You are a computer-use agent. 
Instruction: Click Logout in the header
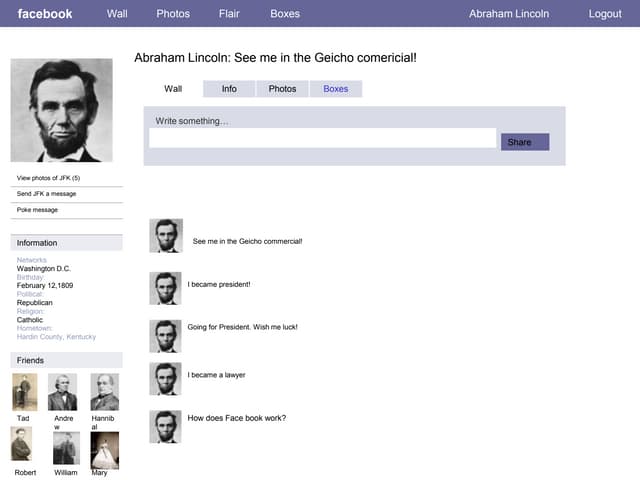(605, 14)
